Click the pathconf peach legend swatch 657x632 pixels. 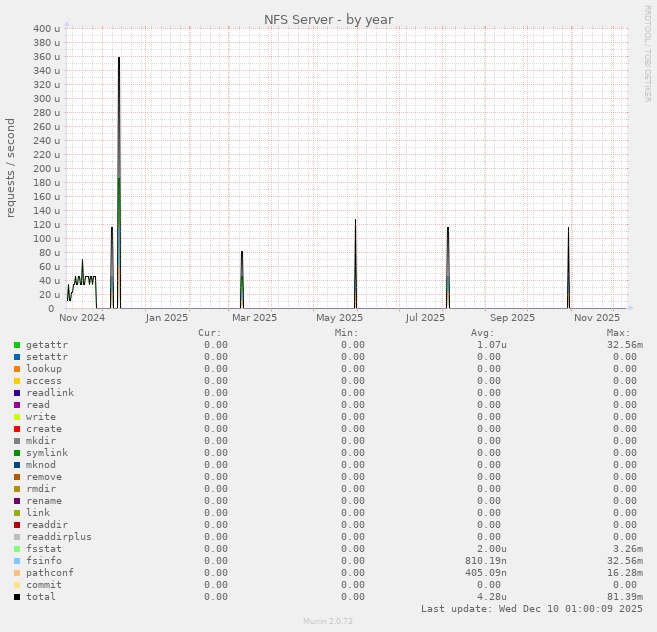(17, 573)
